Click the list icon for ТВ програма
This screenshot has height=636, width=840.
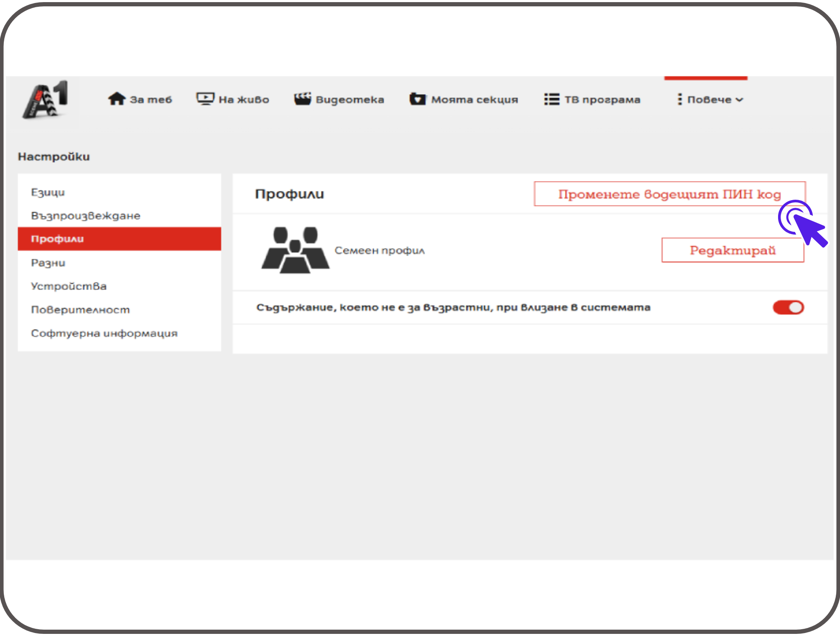click(552, 100)
